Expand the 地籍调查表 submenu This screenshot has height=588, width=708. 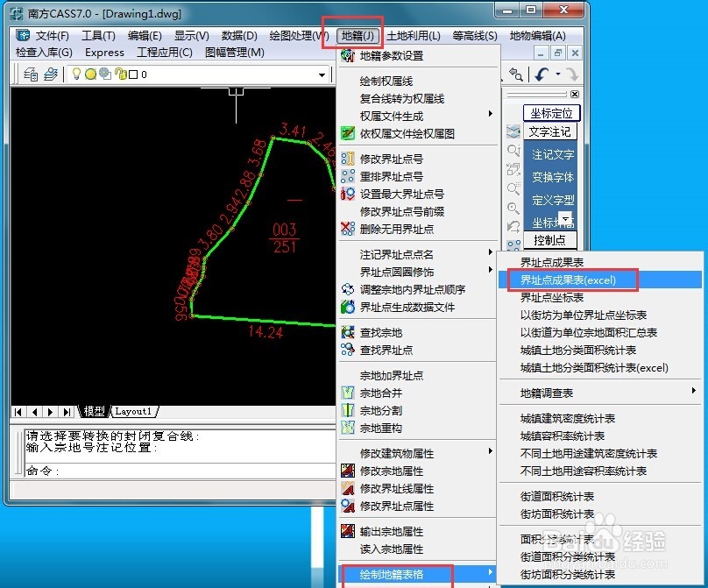point(694,391)
